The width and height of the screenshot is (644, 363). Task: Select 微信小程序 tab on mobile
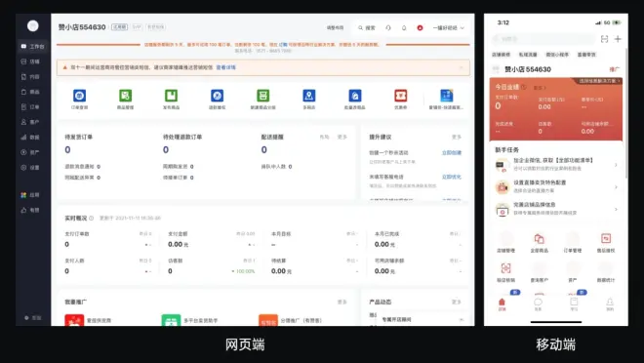click(557, 55)
